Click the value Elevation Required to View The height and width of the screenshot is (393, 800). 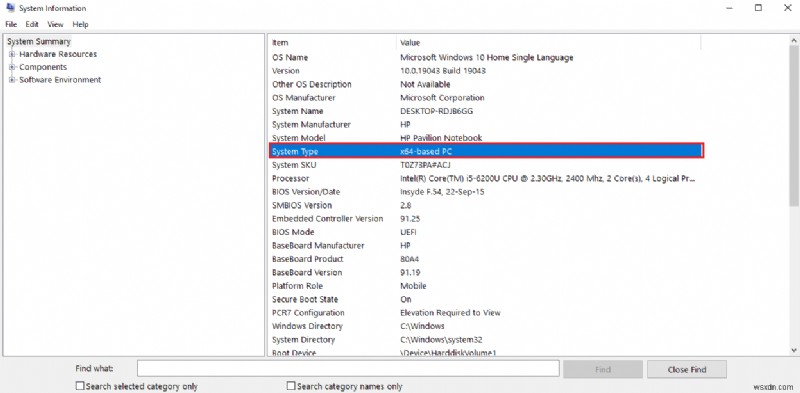[450, 313]
